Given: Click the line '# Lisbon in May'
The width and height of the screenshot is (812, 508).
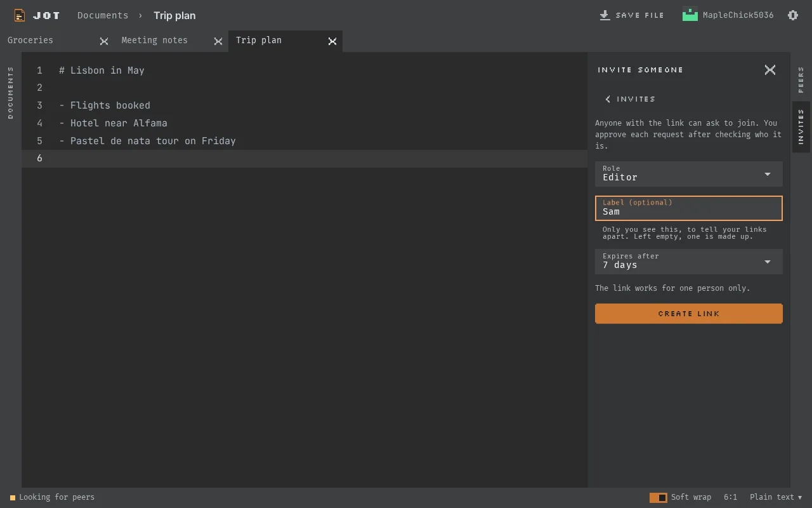Looking at the screenshot, I should pyautogui.click(x=101, y=70).
